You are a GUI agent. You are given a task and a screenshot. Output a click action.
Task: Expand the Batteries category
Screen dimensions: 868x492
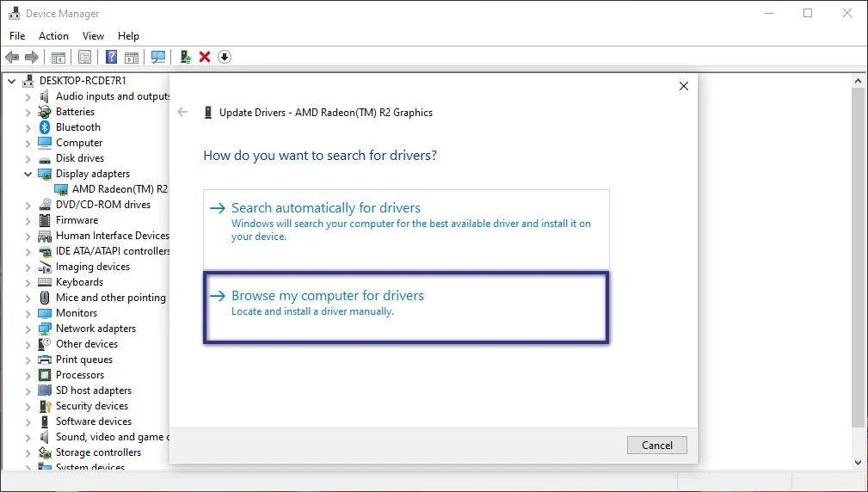pyautogui.click(x=28, y=113)
